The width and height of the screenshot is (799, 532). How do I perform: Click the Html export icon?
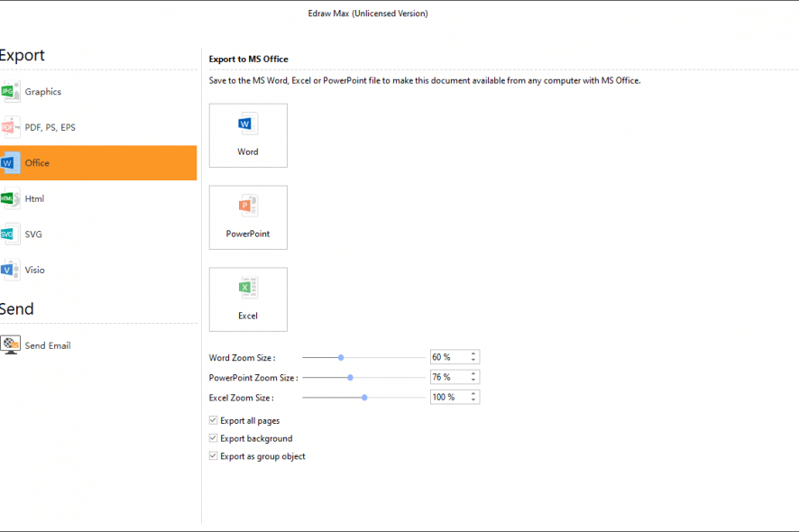pos(10,198)
